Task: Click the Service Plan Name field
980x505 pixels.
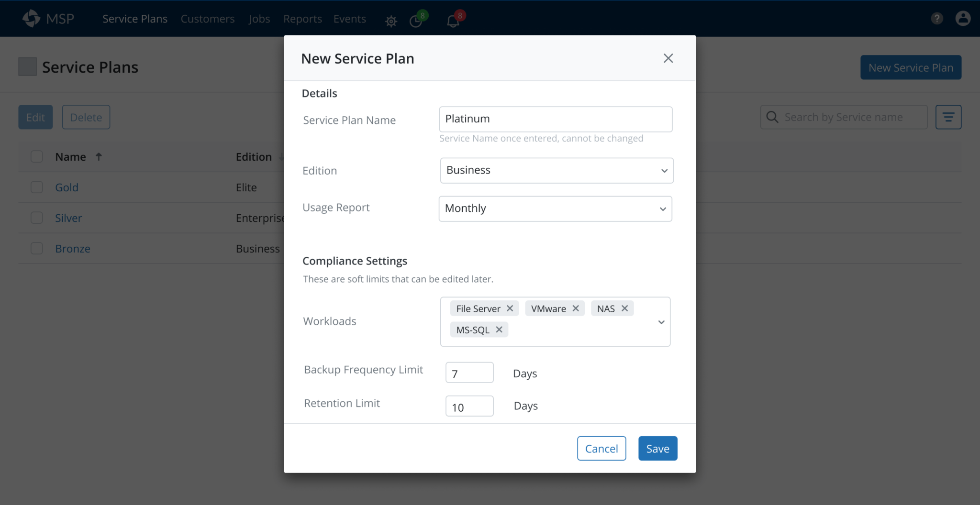Action: (555, 119)
